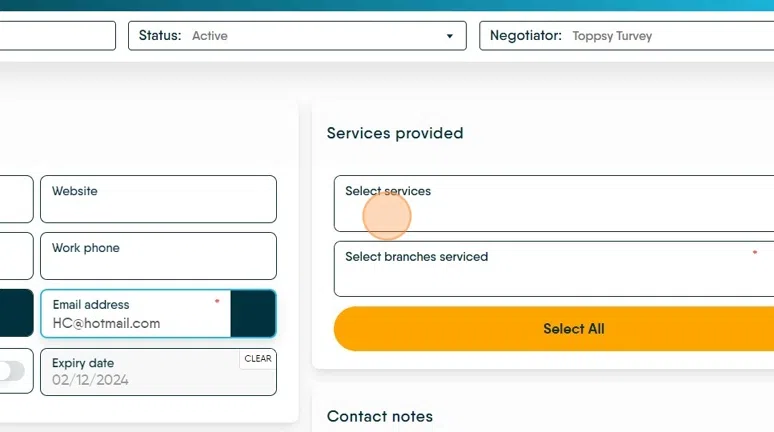774x432 pixels.
Task: Click the dark block beside the email field
Action: tap(253, 314)
